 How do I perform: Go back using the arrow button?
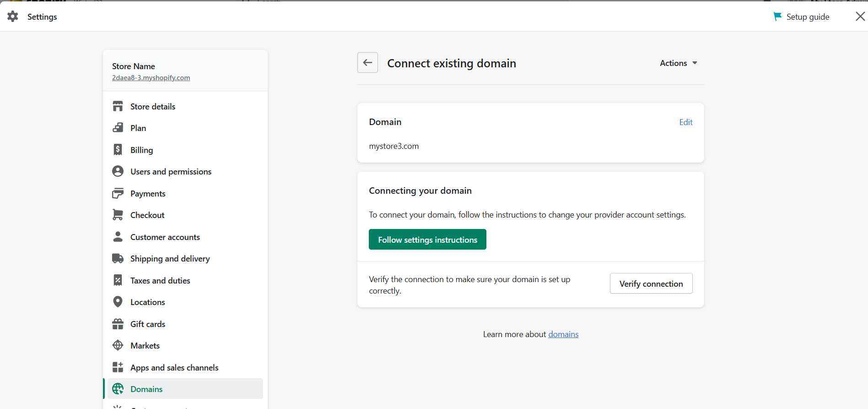click(x=367, y=63)
